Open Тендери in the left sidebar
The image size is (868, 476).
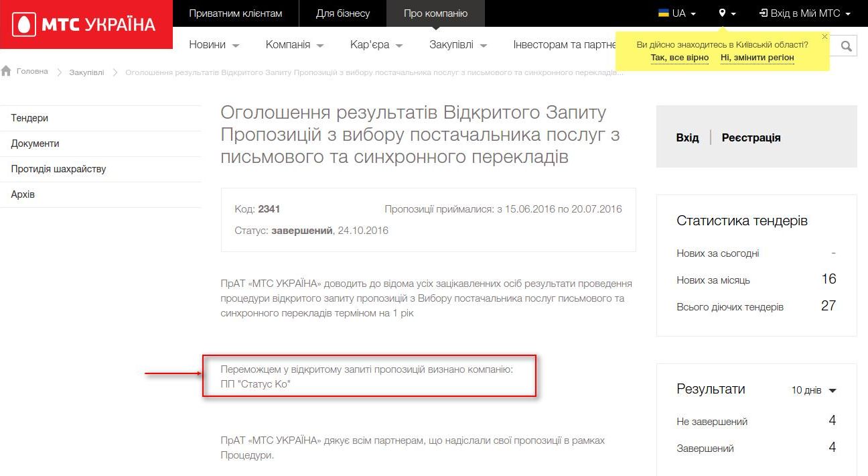pos(29,118)
